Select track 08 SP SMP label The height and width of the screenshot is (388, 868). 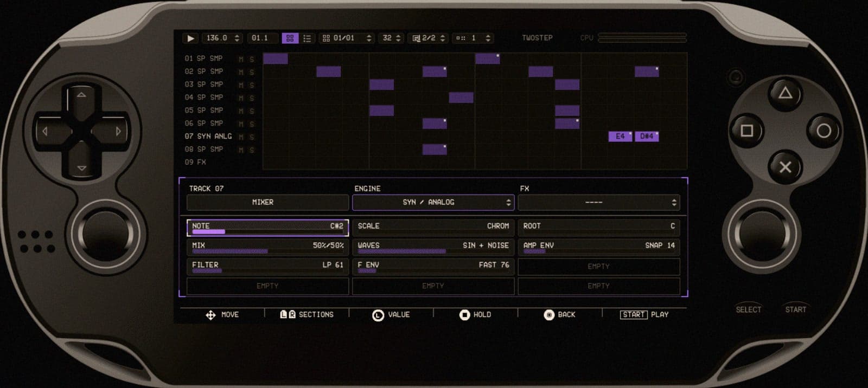point(203,150)
